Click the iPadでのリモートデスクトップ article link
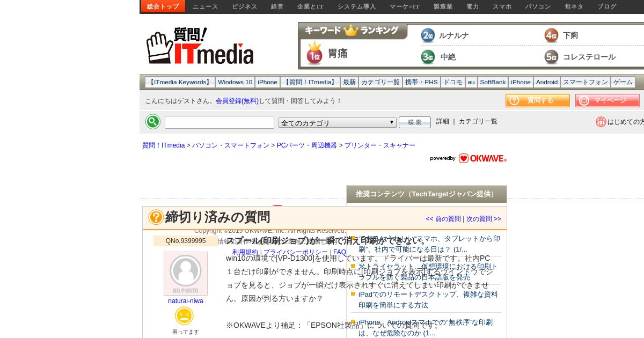 click(x=428, y=299)
